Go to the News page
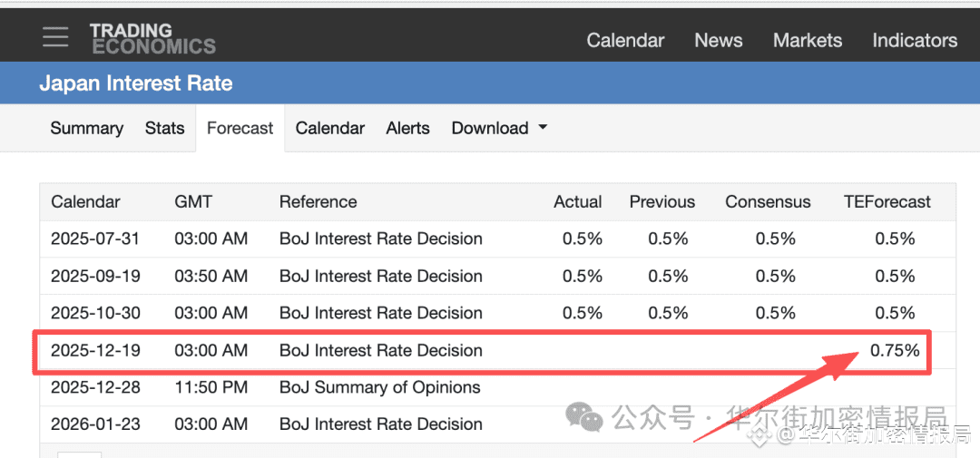 point(719,40)
